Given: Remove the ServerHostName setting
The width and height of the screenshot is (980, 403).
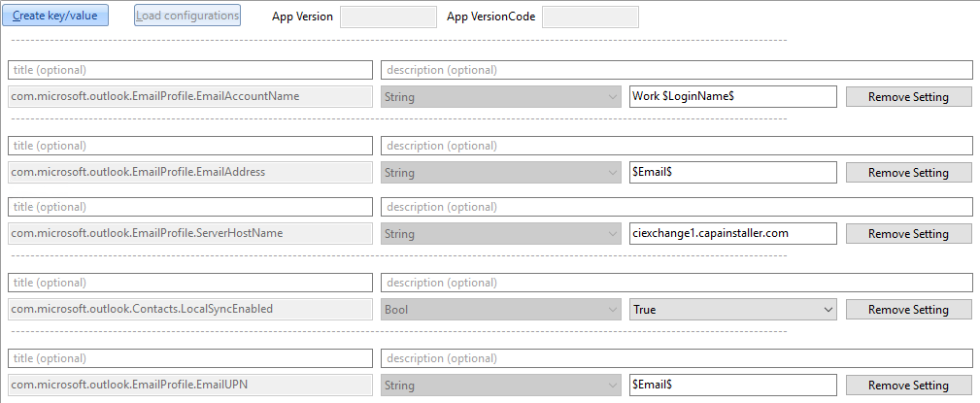Looking at the screenshot, I should point(909,234).
